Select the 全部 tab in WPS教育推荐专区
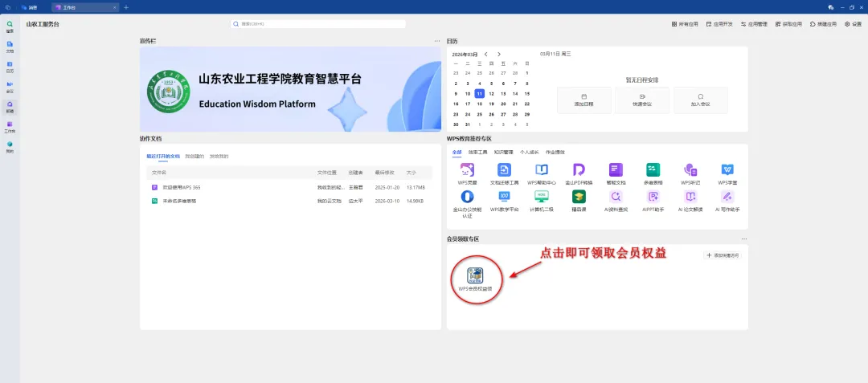 pos(457,152)
